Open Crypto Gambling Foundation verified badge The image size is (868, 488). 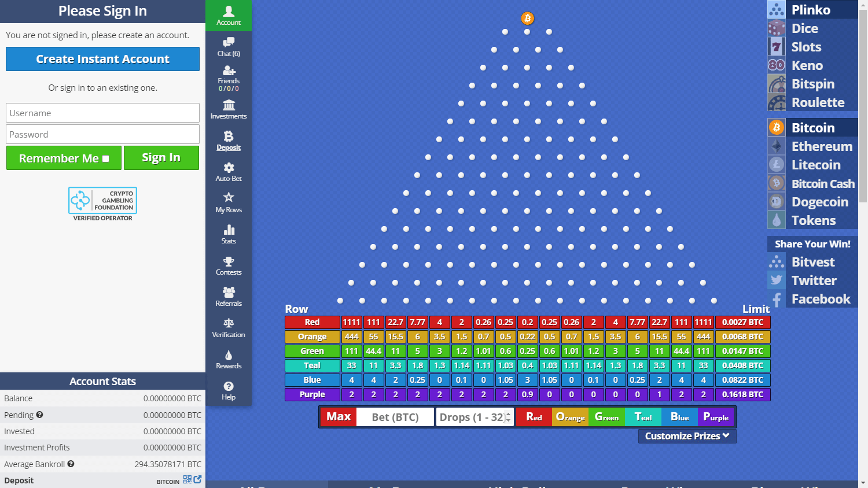[102, 204]
